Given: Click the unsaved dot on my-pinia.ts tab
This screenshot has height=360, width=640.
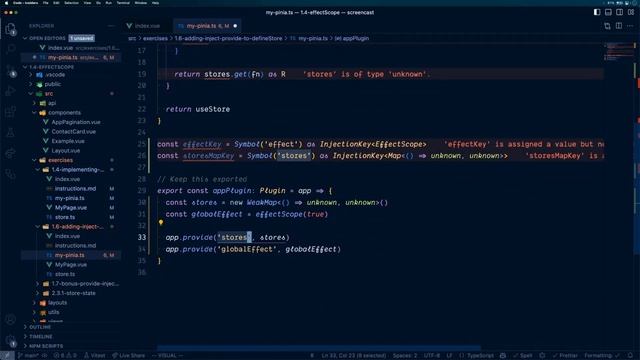Looking at the screenshot, I should click(235, 26).
